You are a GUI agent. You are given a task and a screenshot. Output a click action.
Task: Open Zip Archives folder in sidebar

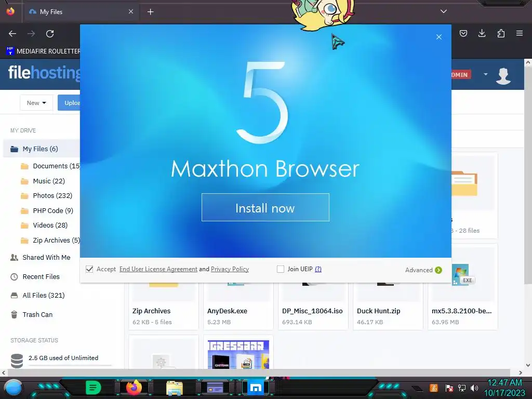click(50, 240)
